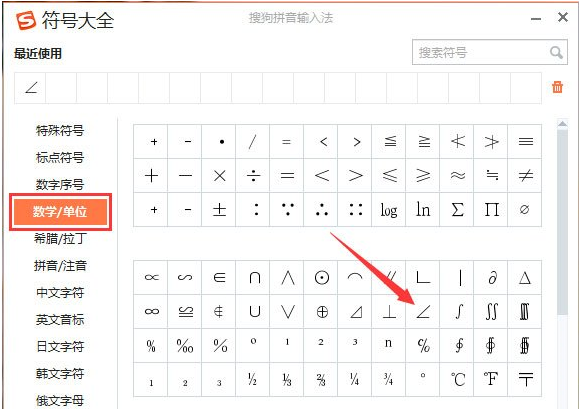Open the 希腊/拉丁 category
This screenshot has width=579, height=409.
point(61,239)
